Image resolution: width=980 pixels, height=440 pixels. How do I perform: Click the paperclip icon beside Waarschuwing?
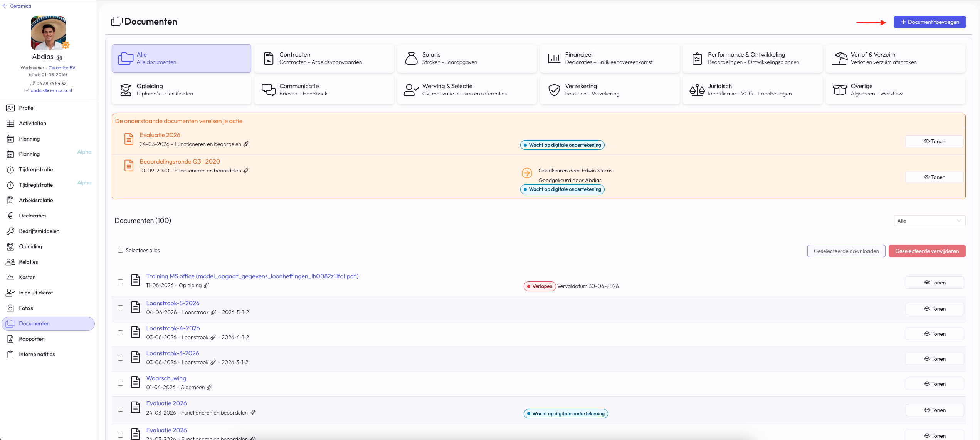tap(210, 387)
